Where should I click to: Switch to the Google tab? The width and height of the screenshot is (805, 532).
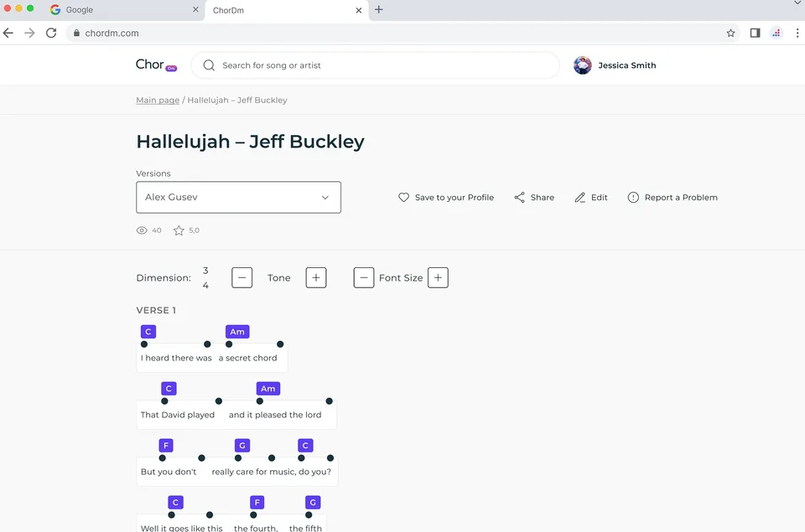[x=123, y=10]
